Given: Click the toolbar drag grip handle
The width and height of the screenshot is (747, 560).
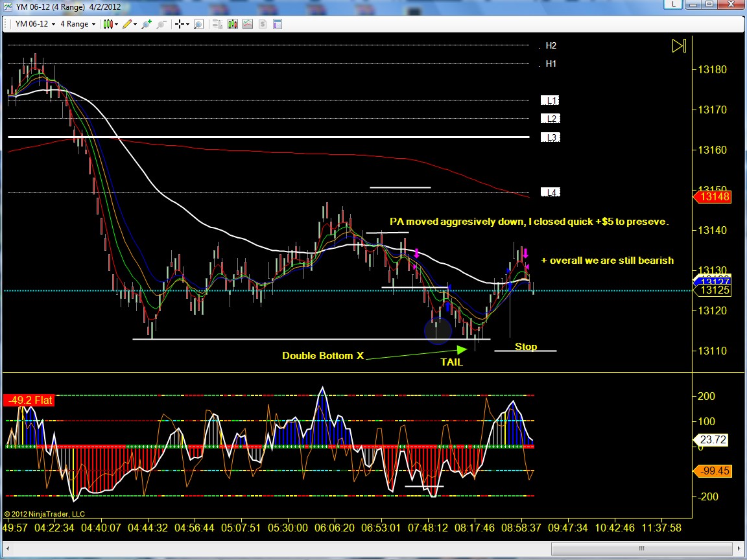Looking at the screenshot, I should 6,24.
